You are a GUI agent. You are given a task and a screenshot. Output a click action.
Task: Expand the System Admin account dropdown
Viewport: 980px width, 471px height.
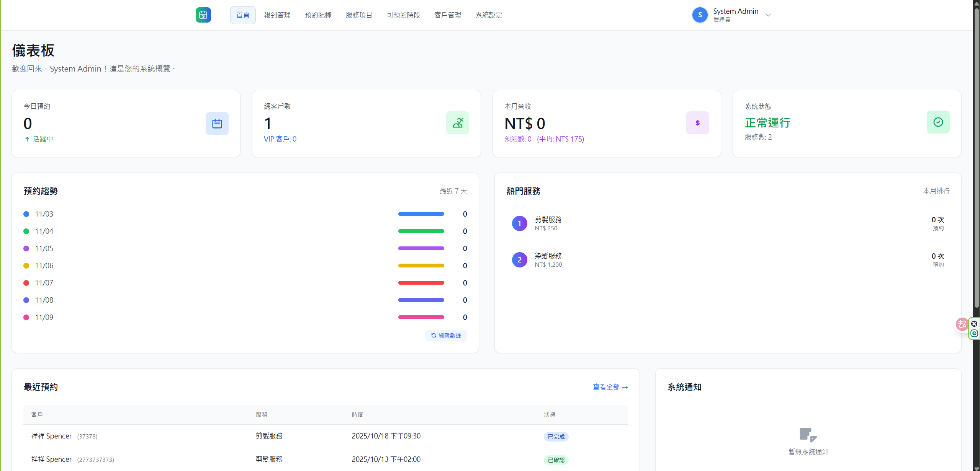click(x=769, y=15)
